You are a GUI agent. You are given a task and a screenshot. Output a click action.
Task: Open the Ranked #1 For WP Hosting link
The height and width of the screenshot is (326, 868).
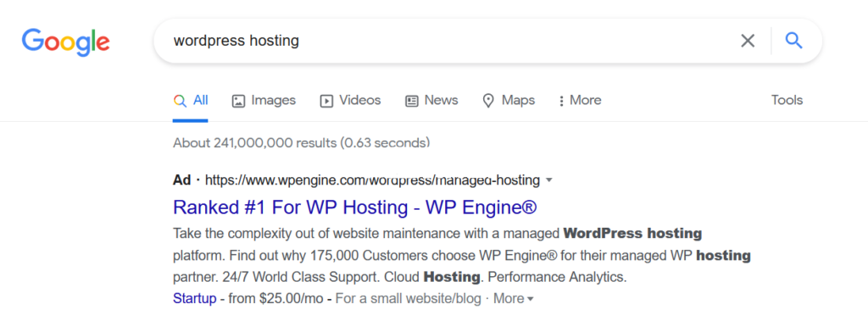355,207
